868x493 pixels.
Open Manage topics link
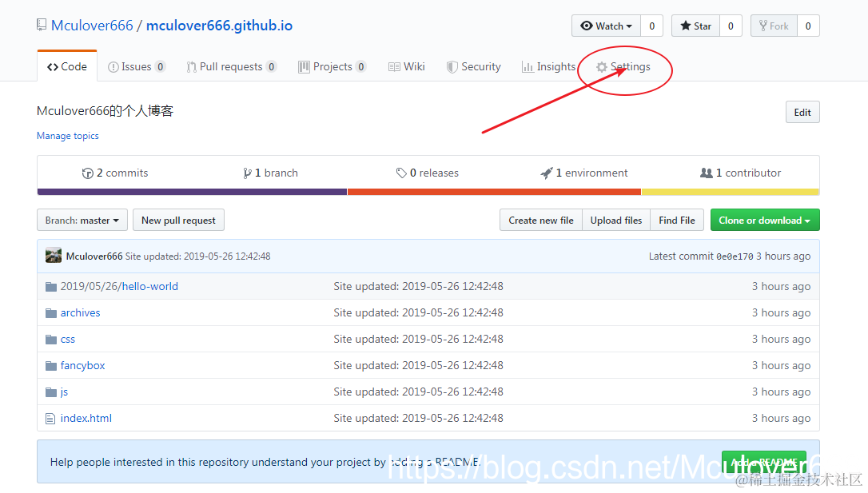pos(67,136)
